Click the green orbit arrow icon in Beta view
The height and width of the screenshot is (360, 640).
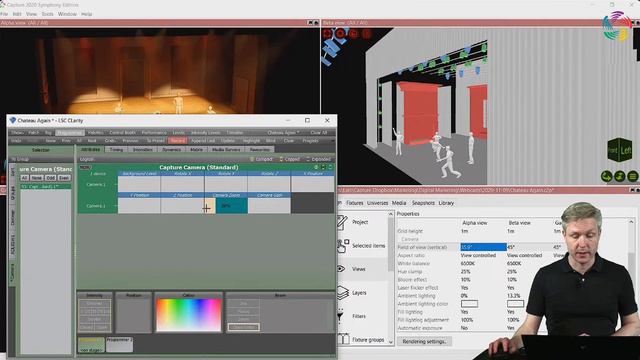coord(607,176)
